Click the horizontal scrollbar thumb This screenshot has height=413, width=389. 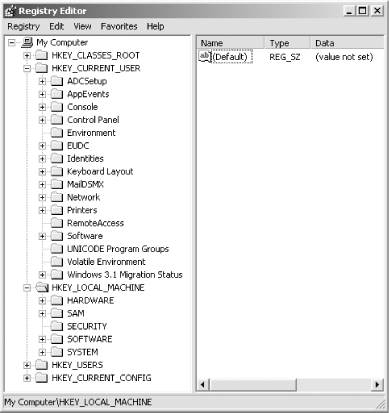[x=253, y=385]
